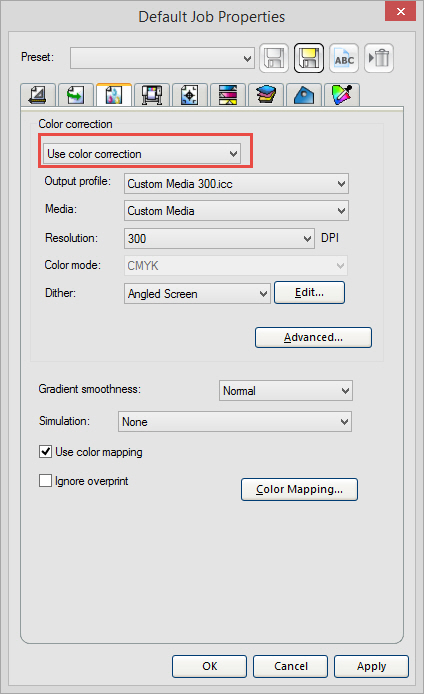Open the workflow tab with green arrow icon
424x694 pixels.
click(x=76, y=95)
